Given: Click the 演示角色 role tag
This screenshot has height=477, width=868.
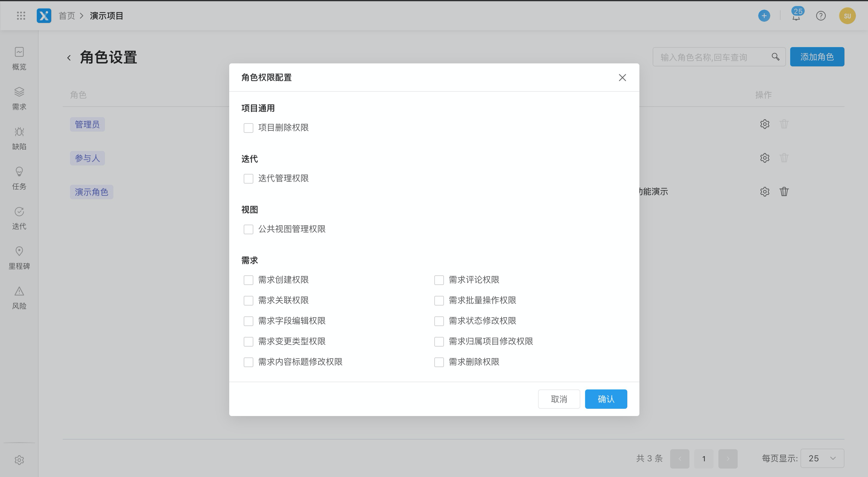Looking at the screenshot, I should 91,192.
